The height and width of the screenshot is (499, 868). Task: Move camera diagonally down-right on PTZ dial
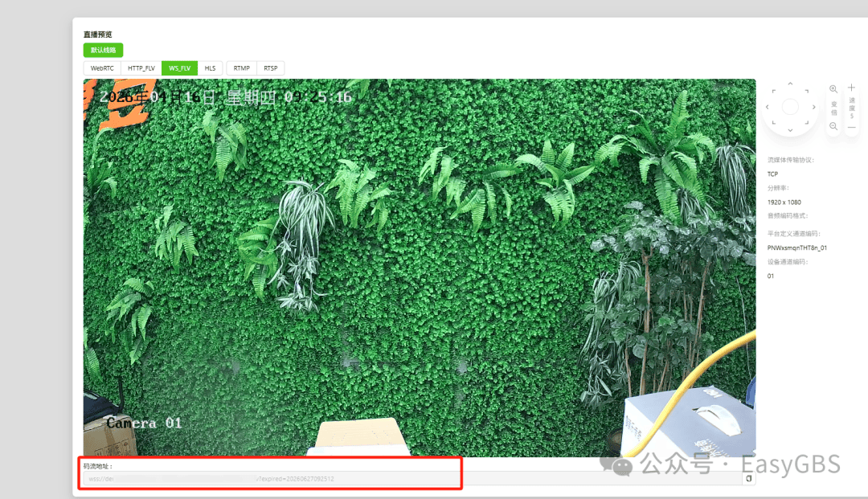click(806, 123)
